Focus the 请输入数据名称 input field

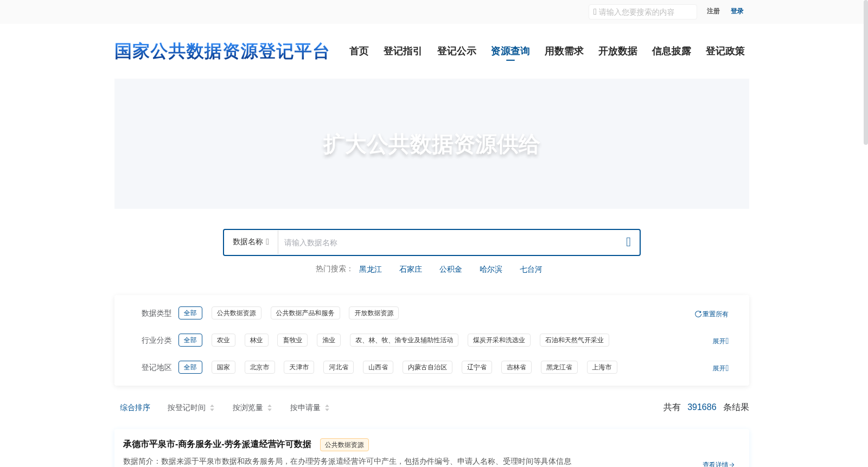[449, 242]
